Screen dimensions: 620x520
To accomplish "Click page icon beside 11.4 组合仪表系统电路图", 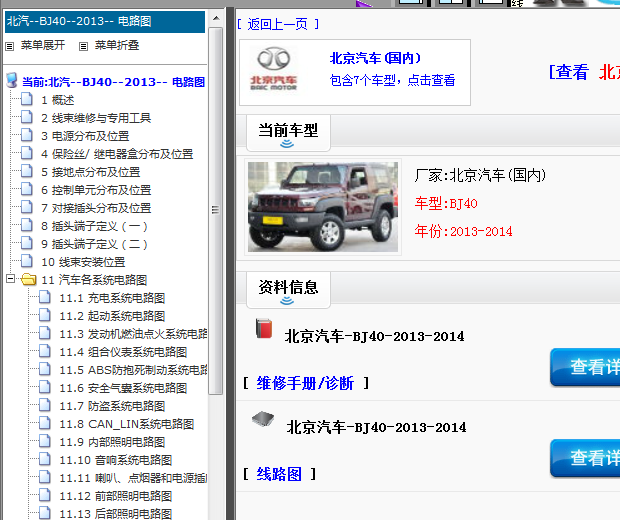I will (x=45, y=351).
